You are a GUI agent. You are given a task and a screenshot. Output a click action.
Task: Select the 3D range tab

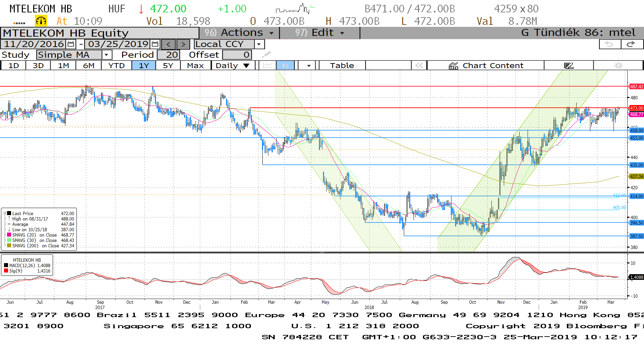coord(38,65)
